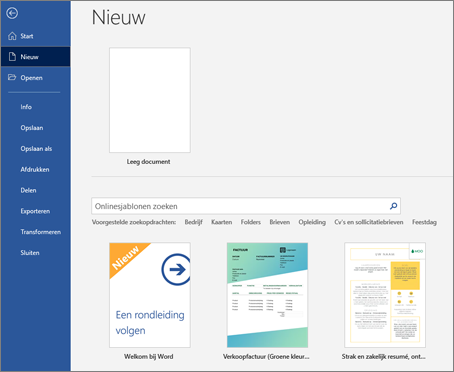Viewport: 454px width, 372px height.
Task: Click the Voorgestelde zoekopdrachten label
Action: [134, 222]
